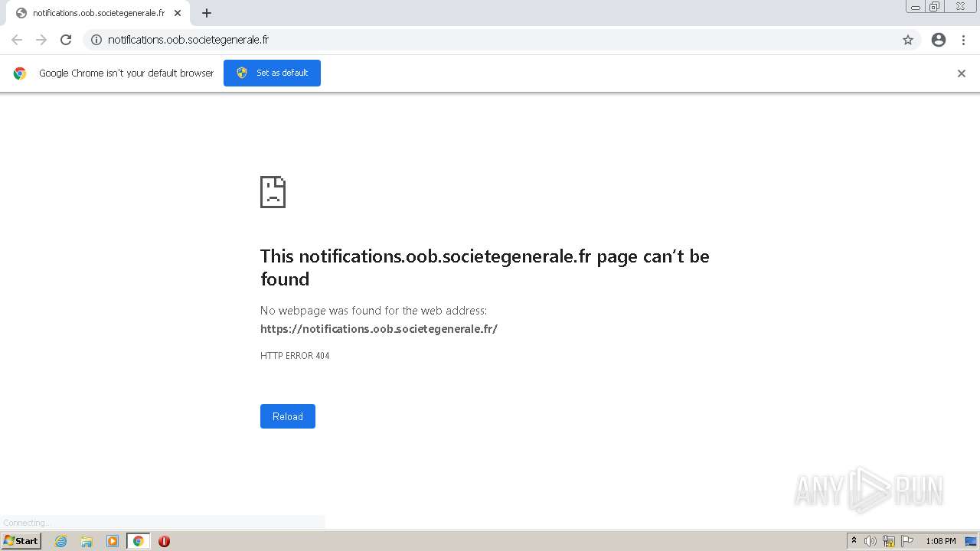980x551 pixels.
Task: Open the Chrome three-dot menu
Action: [964, 40]
